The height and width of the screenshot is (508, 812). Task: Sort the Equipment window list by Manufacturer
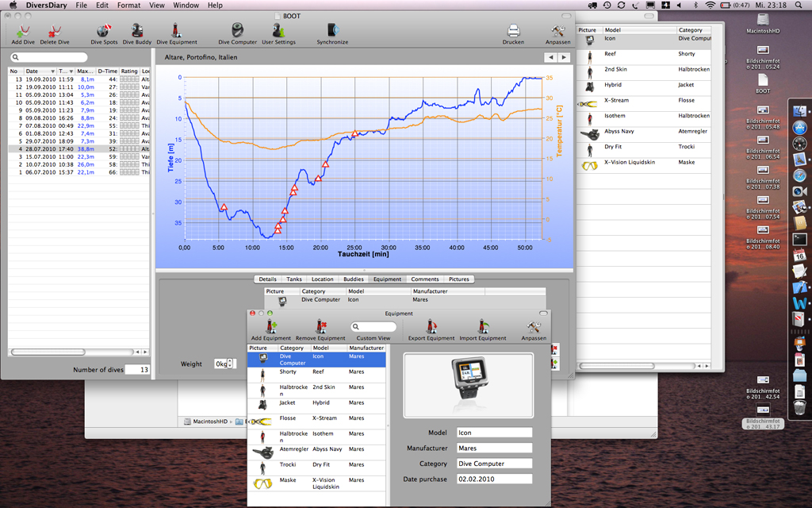click(x=366, y=348)
